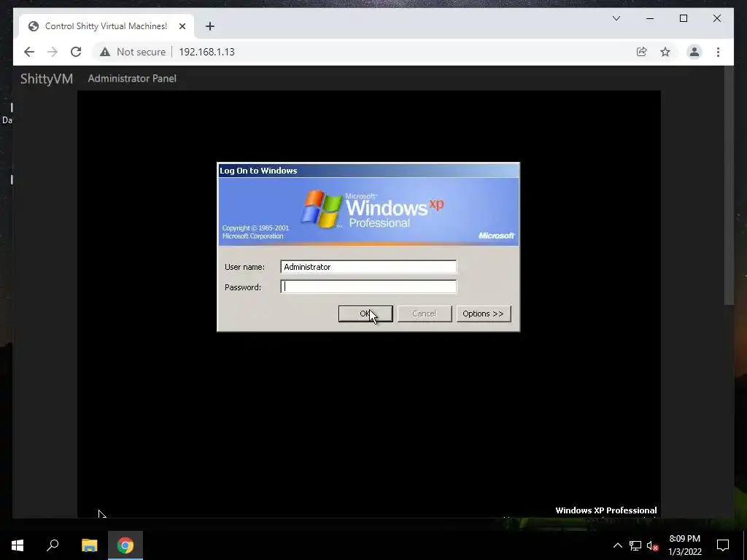Open the Chrome profile avatar

(694, 52)
